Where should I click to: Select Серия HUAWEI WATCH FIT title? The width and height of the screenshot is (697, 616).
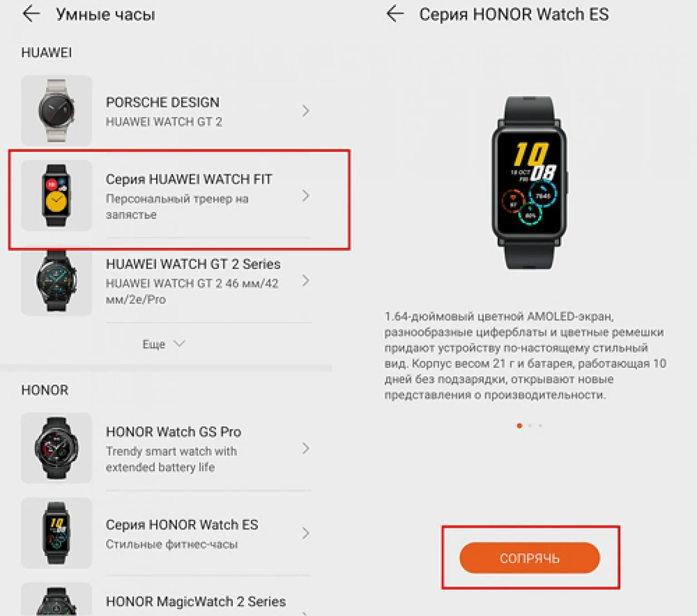click(189, 179)
